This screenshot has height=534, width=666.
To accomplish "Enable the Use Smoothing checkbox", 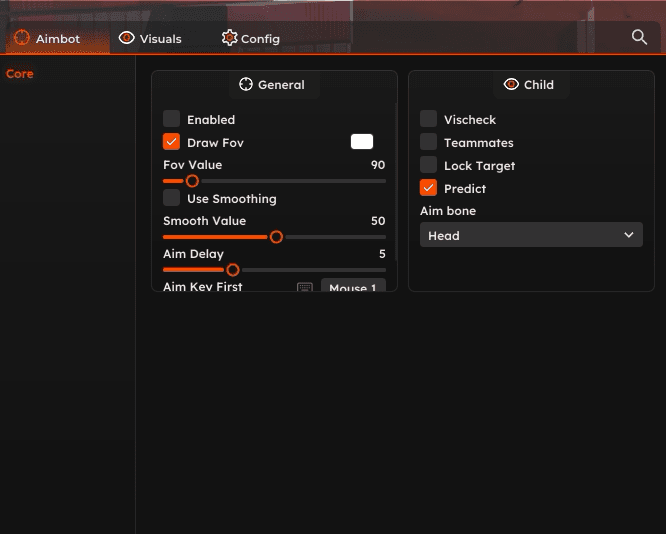I will (x=172, y=198).
